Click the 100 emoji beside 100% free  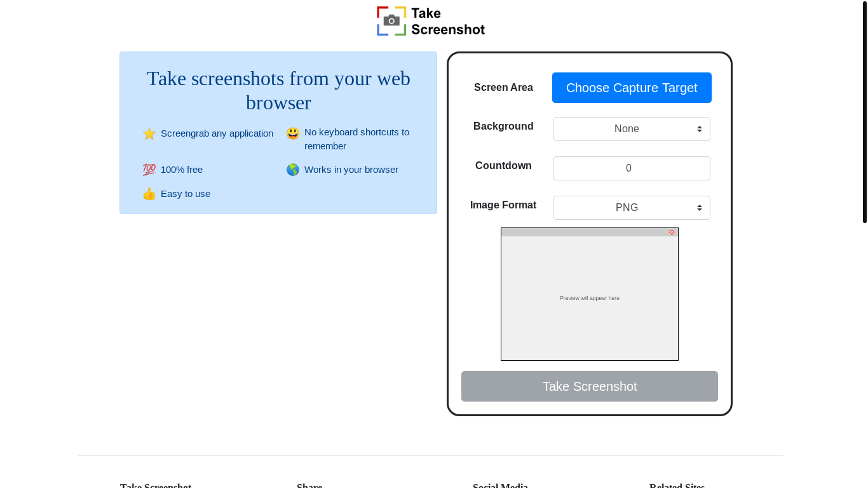149,170
